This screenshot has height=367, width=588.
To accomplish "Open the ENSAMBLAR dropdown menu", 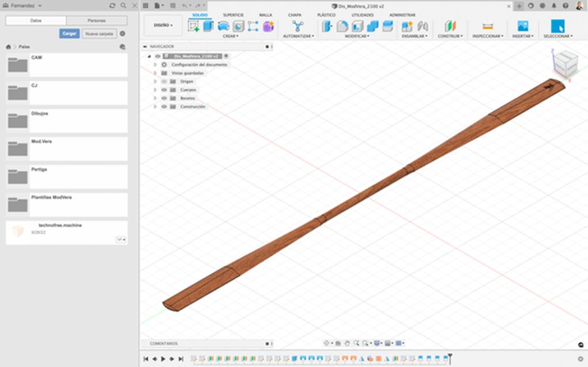I will click(414, 36).
